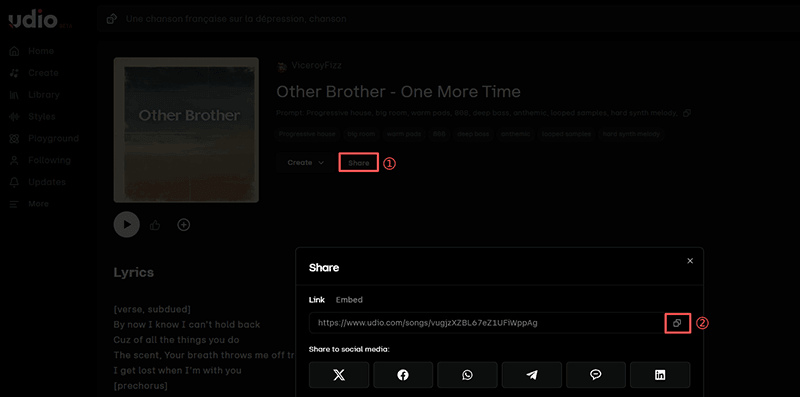Focus the prompt search field

449,19
